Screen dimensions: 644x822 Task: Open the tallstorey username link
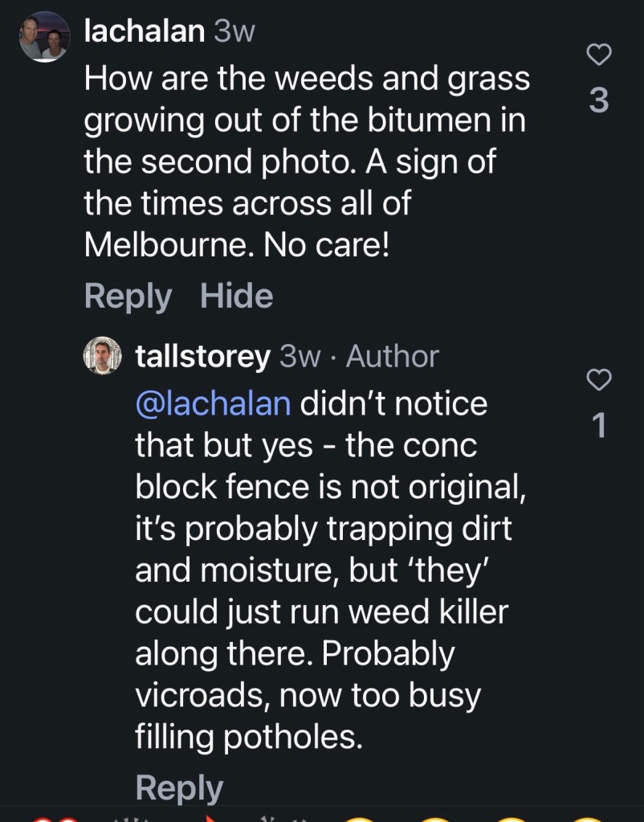(x=203, y=357)
